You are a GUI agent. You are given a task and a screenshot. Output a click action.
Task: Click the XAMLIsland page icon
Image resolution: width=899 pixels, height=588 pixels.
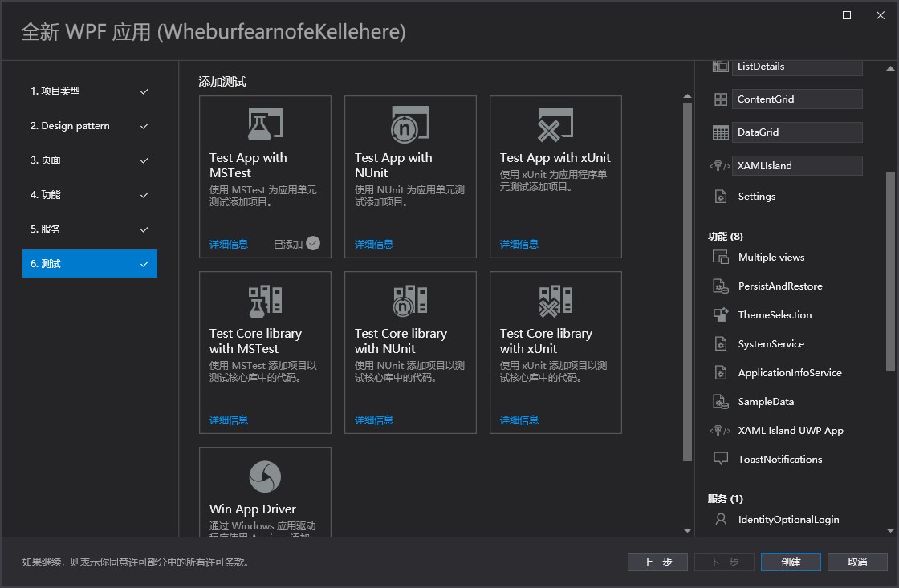tap(720, 165)
